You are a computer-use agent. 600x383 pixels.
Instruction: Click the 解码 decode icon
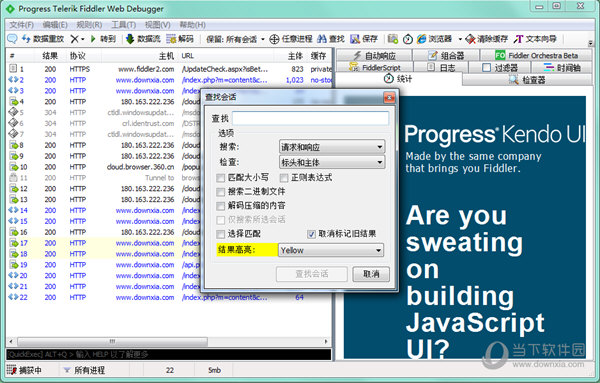coord(171,39)
